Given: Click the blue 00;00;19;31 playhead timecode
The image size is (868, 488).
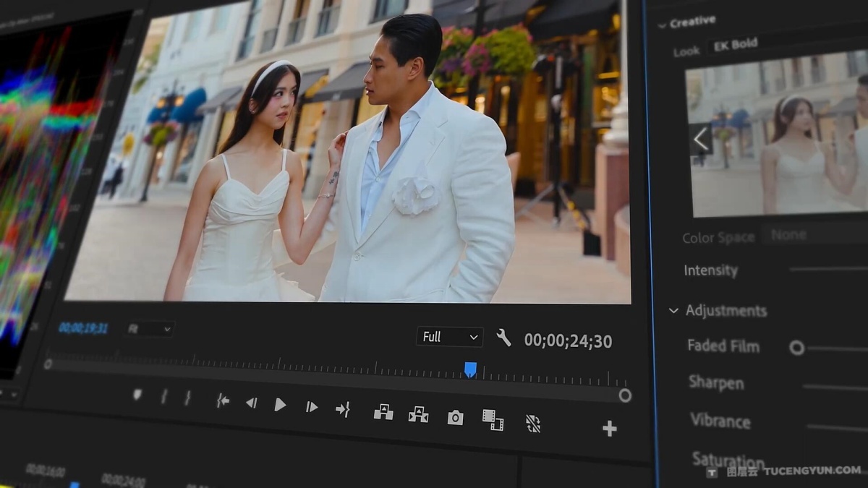Looking at the screenshot, I should pos(83,328).
